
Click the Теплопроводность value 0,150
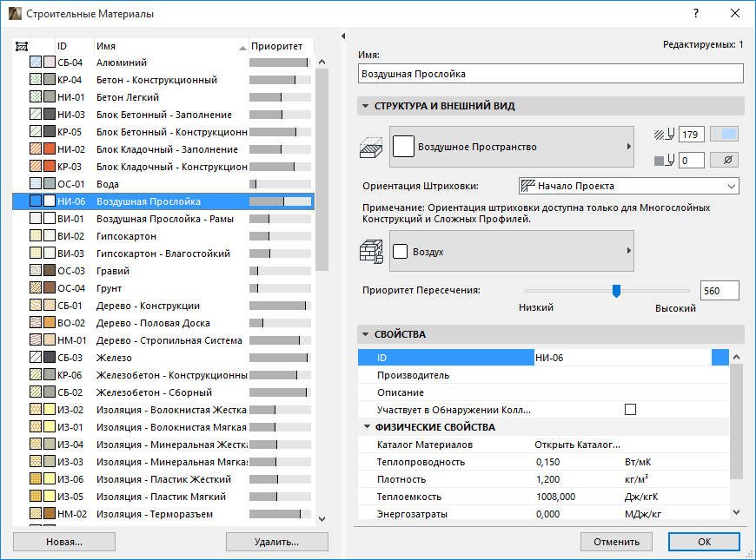tap(547, 462)
